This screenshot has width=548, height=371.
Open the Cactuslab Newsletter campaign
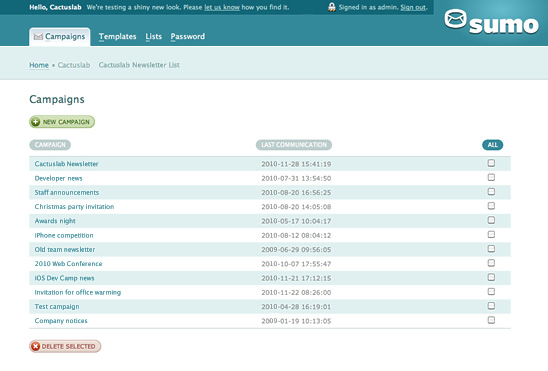coord(66,164)
